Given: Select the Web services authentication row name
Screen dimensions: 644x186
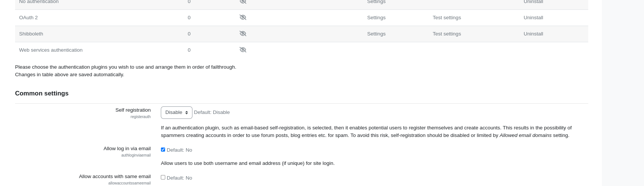Looking at the screenshot, I should click(51, 50).
